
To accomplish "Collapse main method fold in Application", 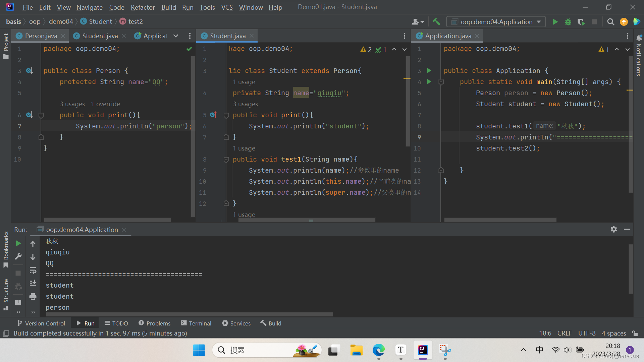I will 441,82.
